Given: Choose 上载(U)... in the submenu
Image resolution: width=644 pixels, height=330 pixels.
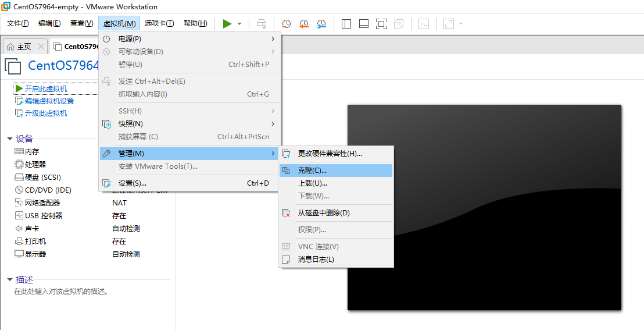Looking at the screenshot, I should tap(336, 183).
